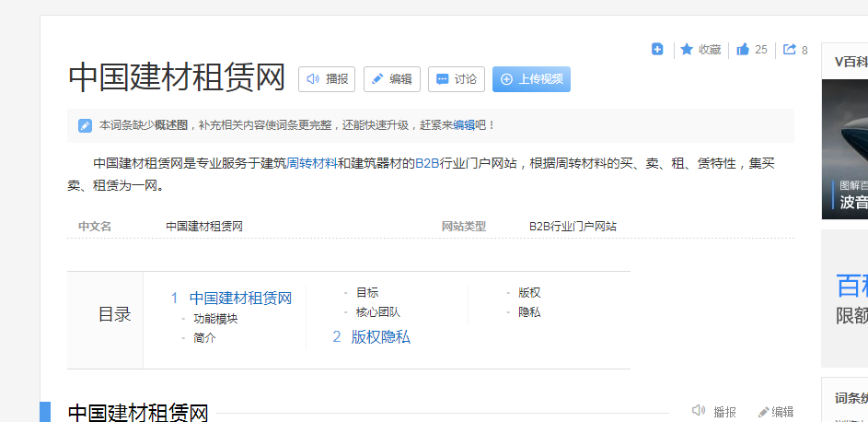The width and height of the screenshot is (868, 422).
Task: Jump to 简介 in catalog
Action: [204, 338]
